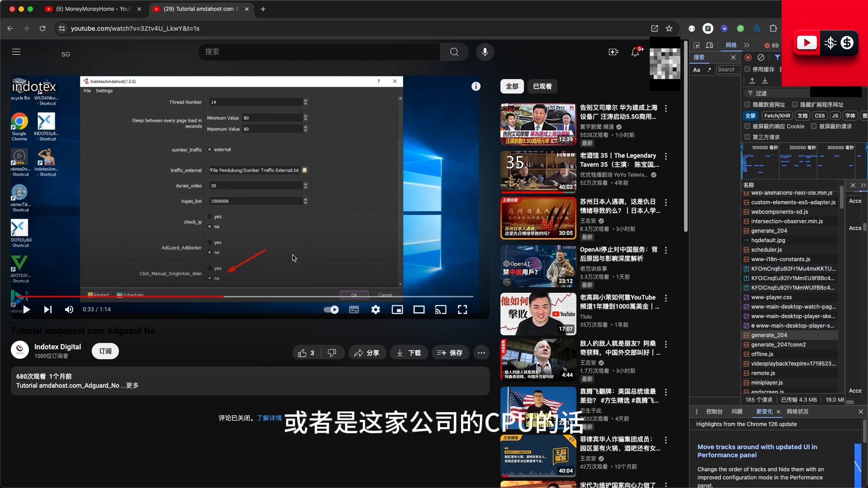Open options menu for 苏州日本人遇袭 video
Screen dimensions: 868x488
click(x=666, y=202)
